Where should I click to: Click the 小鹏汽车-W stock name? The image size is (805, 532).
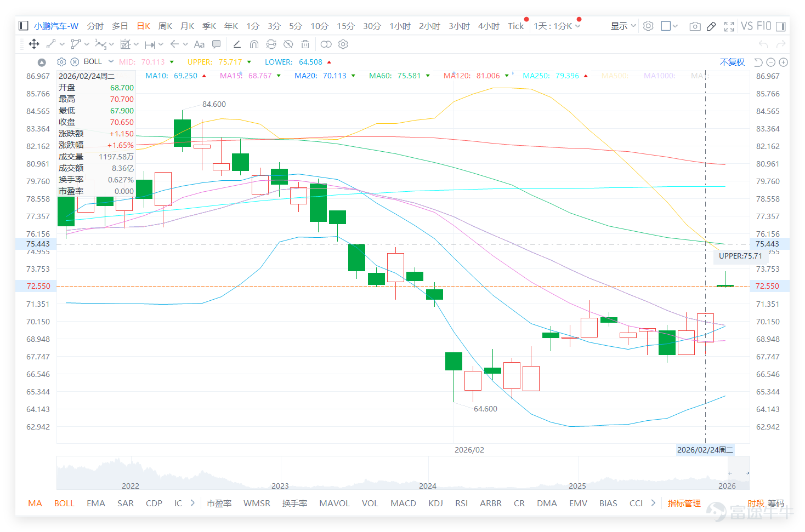56,26
